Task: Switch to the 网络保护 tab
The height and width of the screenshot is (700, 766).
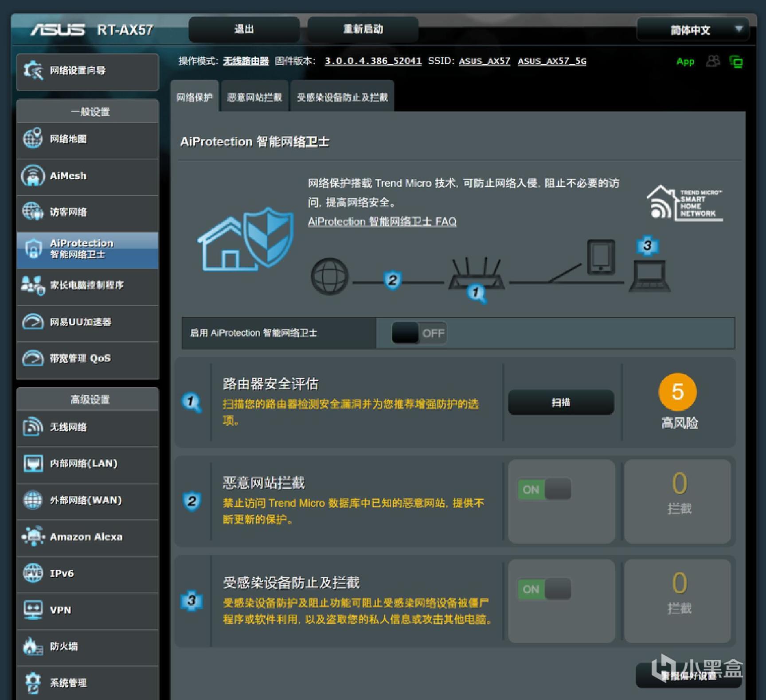Action: (195, 97)
